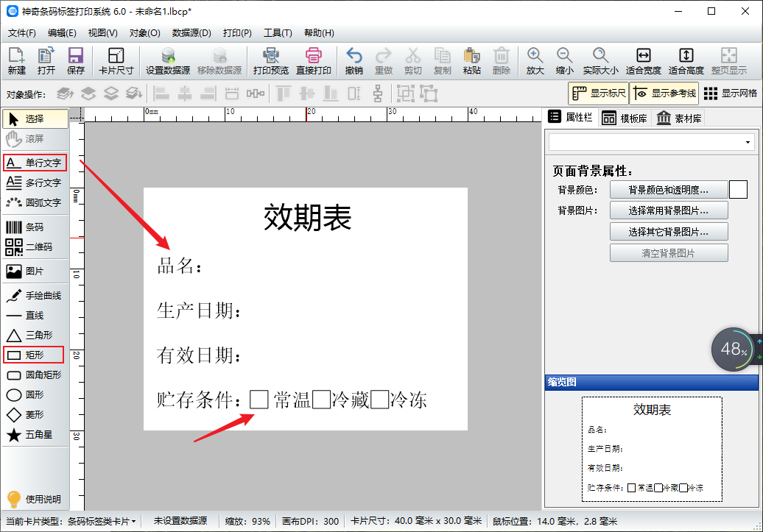763x532 pixels.
Task: Fit the view to width with 适合宽度
Action: (643, 61)
